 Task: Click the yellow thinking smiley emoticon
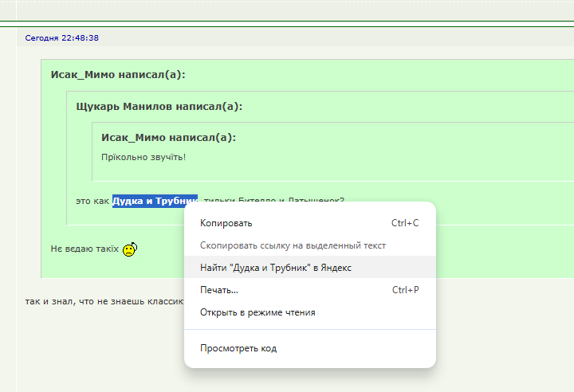(130, 249)
